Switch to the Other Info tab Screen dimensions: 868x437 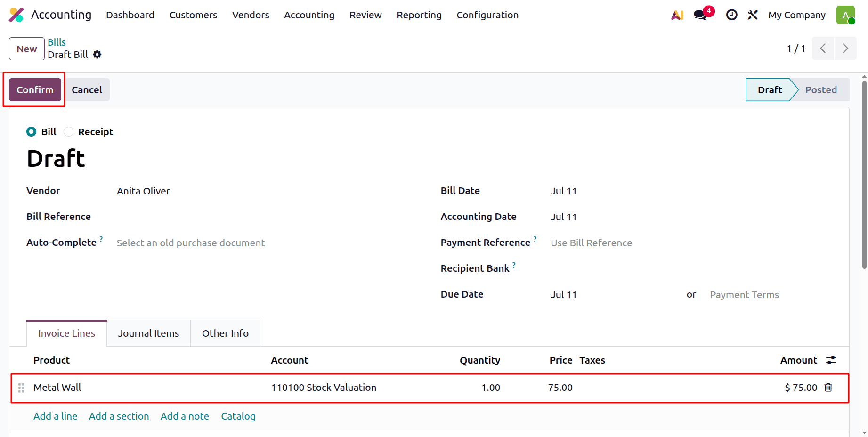225,333
